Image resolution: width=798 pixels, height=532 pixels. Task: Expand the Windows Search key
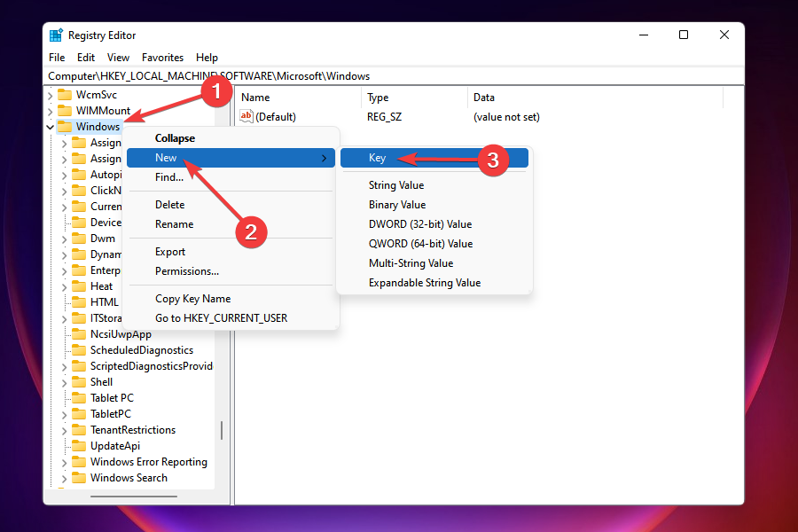(x=64, y=478)
